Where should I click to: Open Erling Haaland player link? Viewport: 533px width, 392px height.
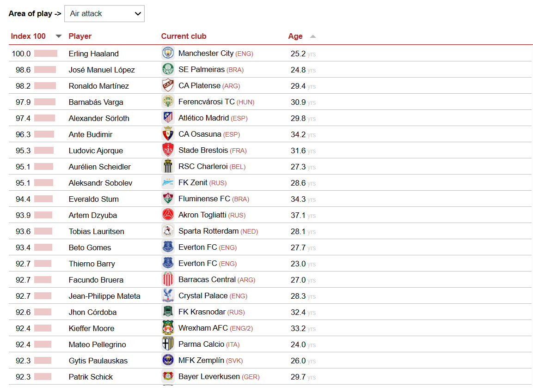tap(93, 54)
